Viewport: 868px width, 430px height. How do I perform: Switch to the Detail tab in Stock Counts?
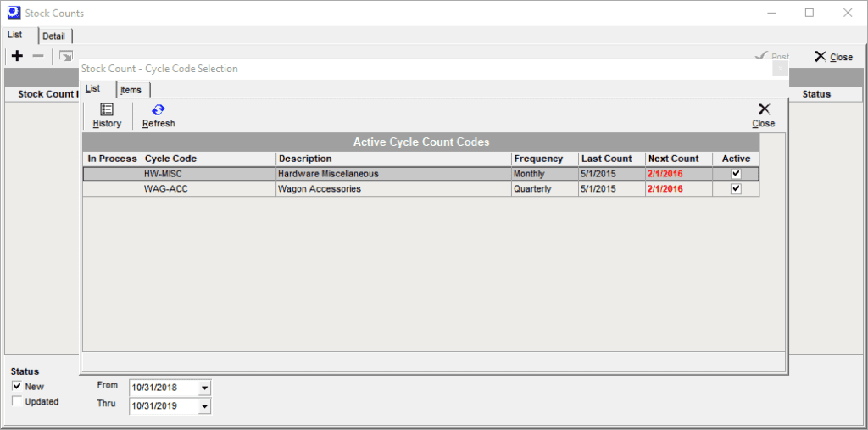(54, 36)
